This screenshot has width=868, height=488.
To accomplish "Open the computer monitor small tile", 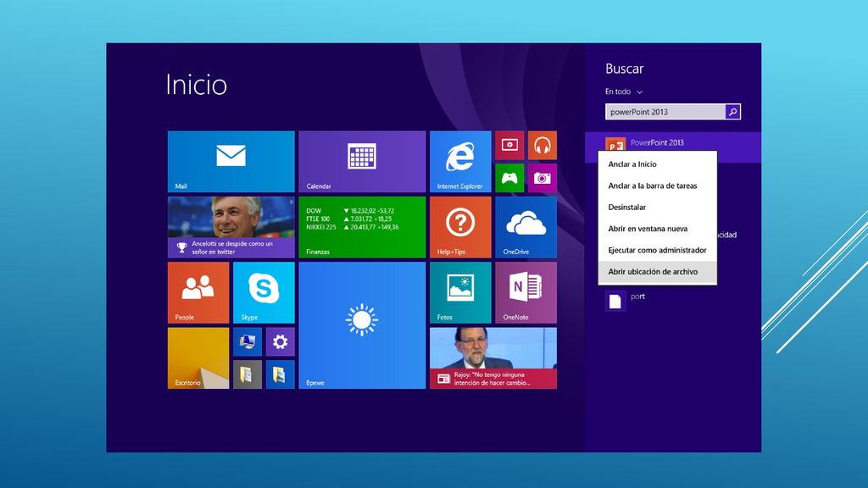I will [x=248, y=342].
